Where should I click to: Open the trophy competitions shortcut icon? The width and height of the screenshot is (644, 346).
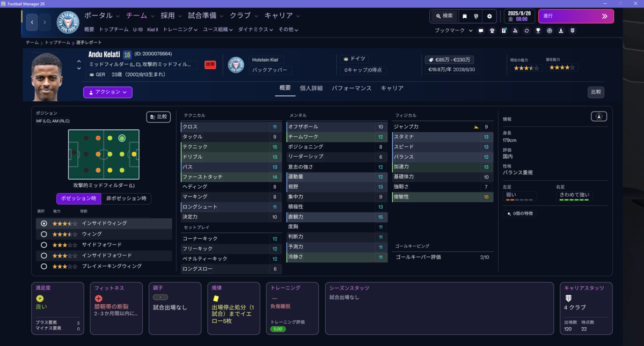click(x=538, y=31)
